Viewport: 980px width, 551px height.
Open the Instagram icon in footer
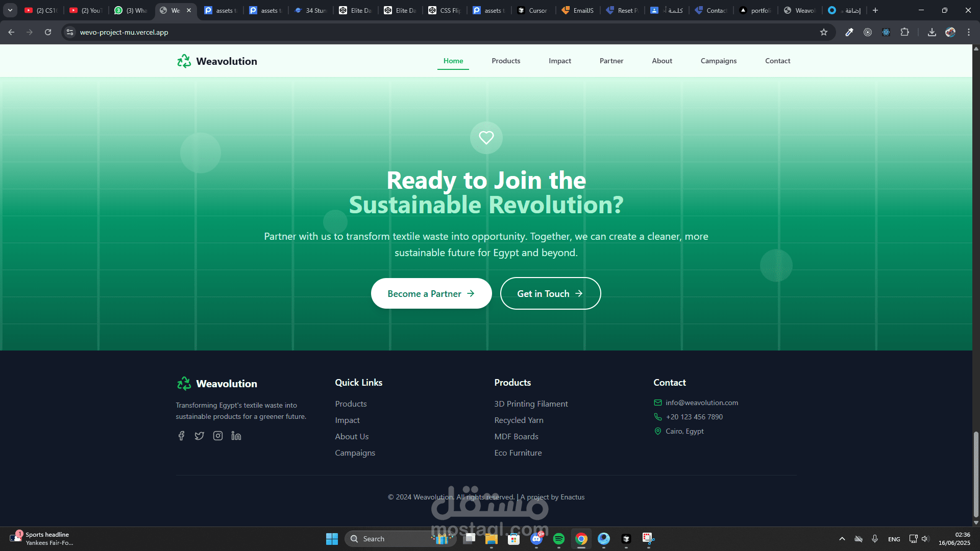[x=218, y=436]
